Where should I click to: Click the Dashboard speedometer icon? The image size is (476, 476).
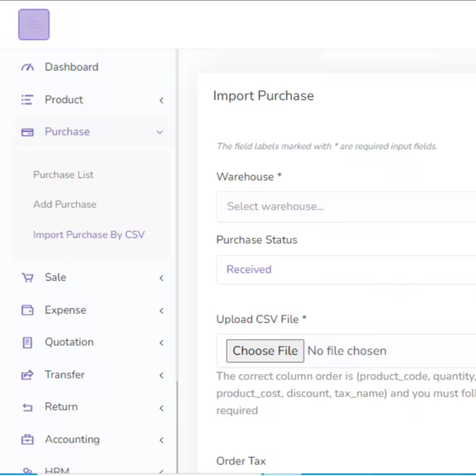(x=28, y=67)
